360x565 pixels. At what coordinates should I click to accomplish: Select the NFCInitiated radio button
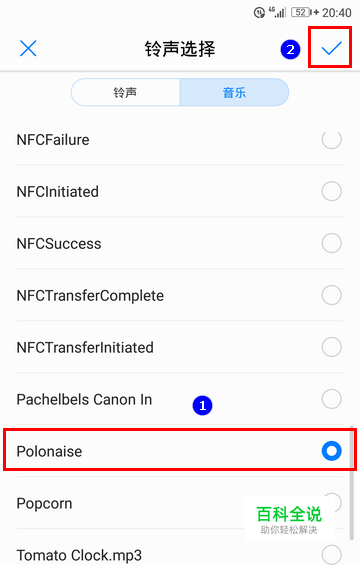coord(332,191)
